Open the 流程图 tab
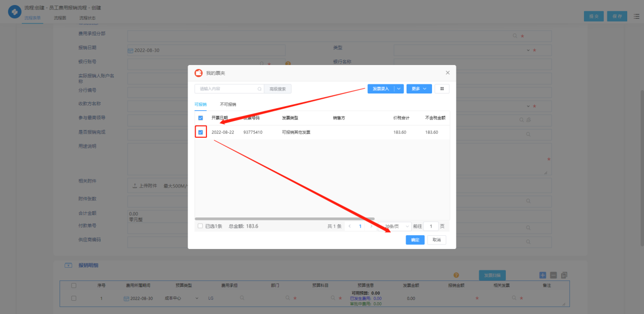The image size is (644, 314). [60, 18]
